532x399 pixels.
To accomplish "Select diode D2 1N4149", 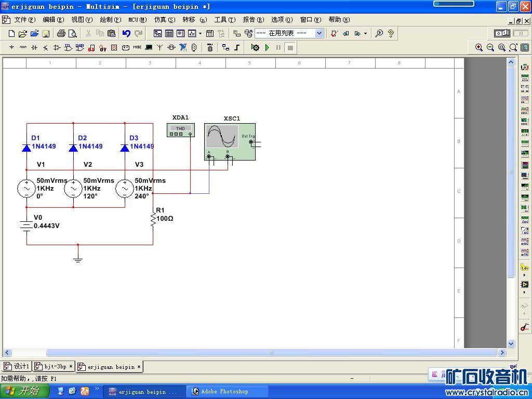I will (x=73, y=148).
